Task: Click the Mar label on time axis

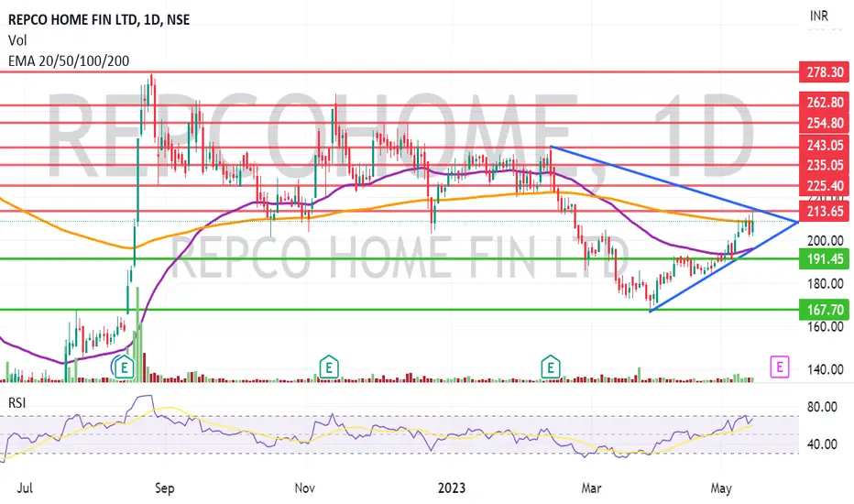Action: (x=591, y=488)
